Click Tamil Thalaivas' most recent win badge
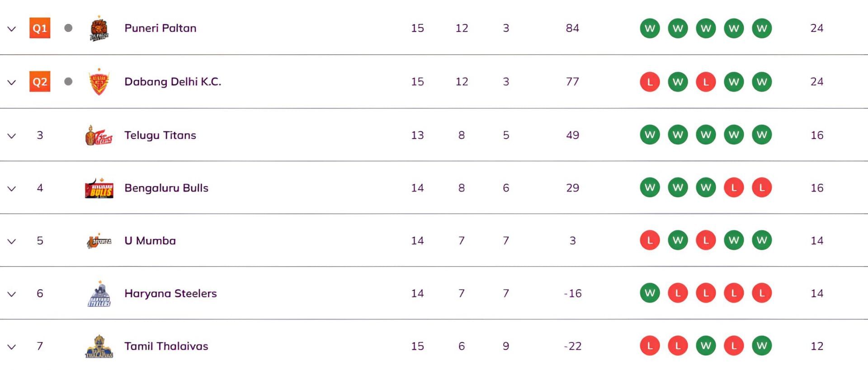The height and width of the screenshot is (370, 868). pyautogui.click(x=762, y=346)
